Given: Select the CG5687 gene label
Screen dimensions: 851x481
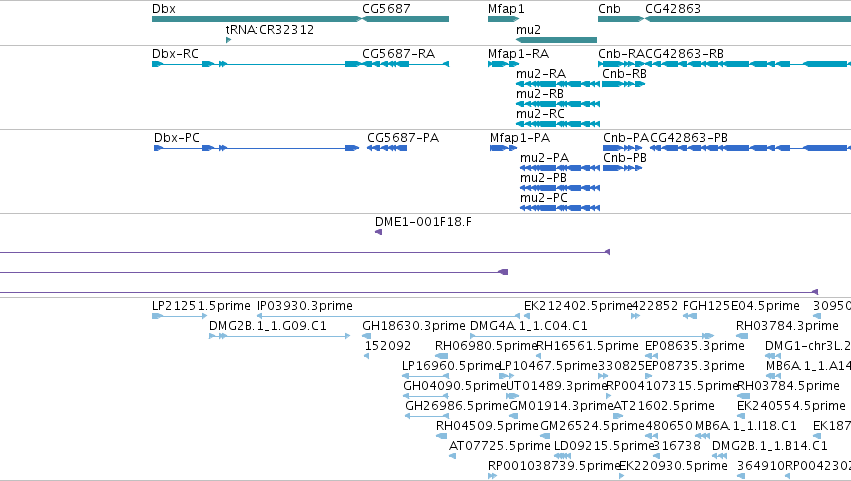Looking at the screenshot, I should tap(386, 9).
